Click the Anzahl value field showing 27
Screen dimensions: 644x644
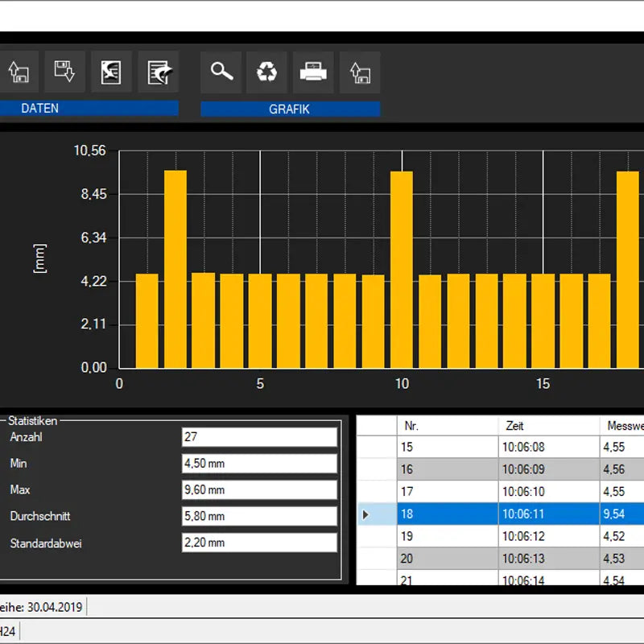(x=258, y=437)
